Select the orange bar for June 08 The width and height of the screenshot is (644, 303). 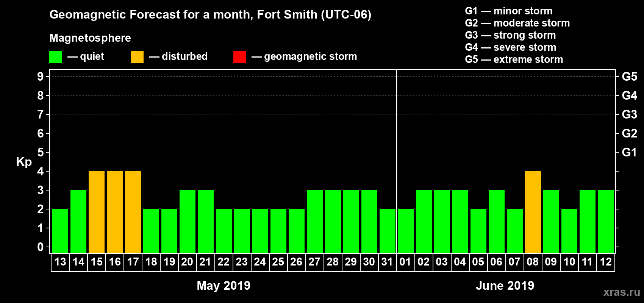point(533,212)
